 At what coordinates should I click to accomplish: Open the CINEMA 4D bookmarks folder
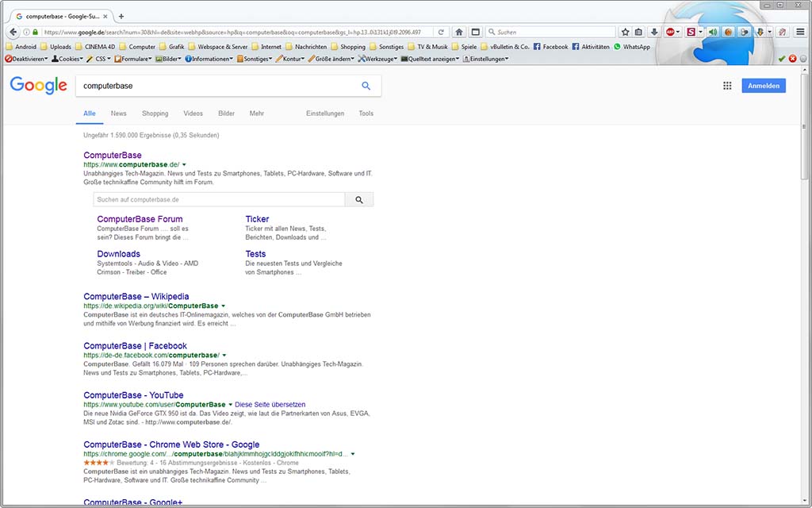tap(95, 47)
